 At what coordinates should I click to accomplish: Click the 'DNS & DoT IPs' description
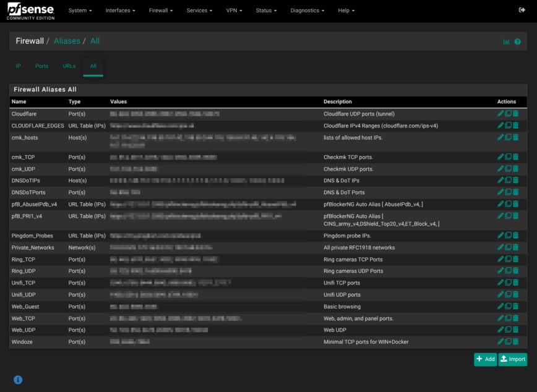click(x=342, y=181)
